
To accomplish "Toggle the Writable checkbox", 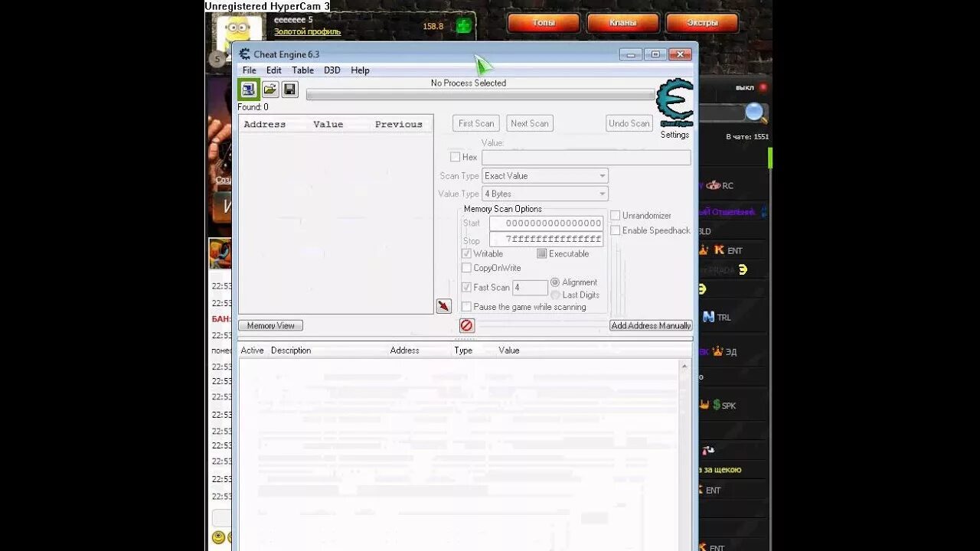I will click(466, 253).
